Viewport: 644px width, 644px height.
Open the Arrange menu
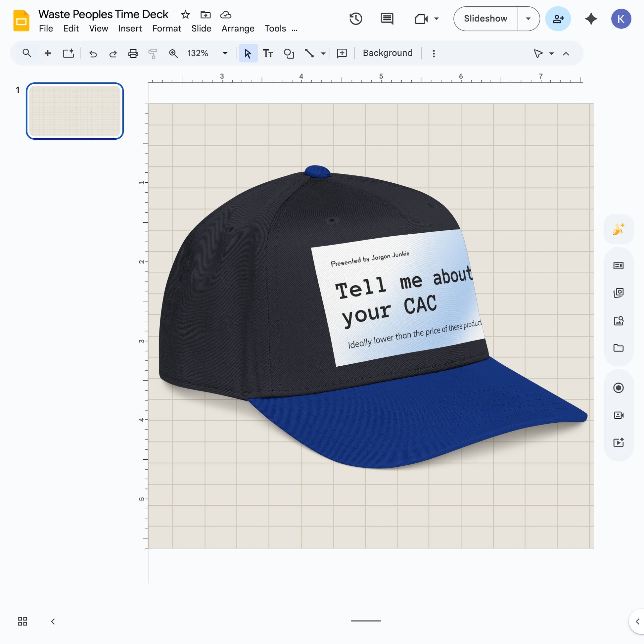[x=237, y=29]
